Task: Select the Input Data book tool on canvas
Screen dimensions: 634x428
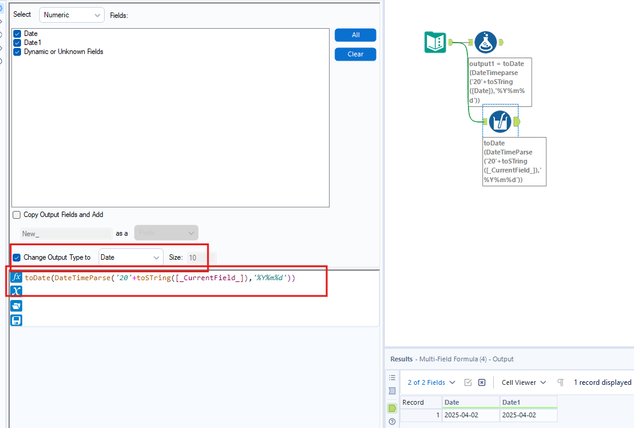Action: (x=435, y=42)
